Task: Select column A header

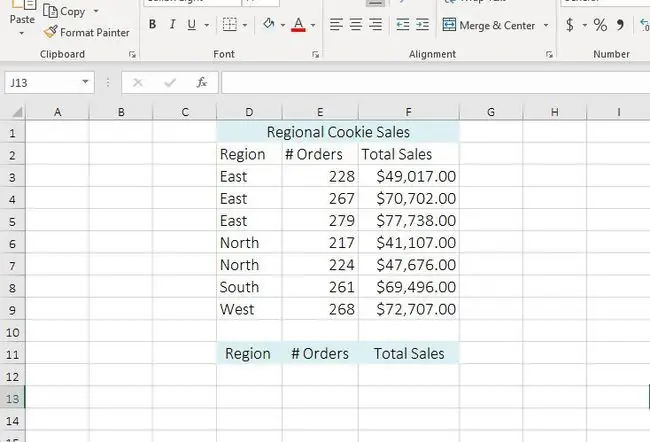Action: pyautogui.click(x=58, y=112)
